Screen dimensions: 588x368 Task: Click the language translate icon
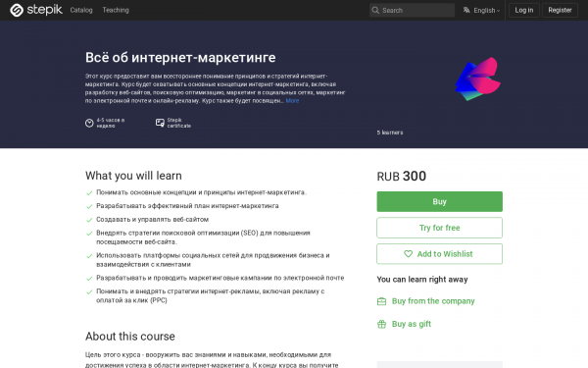click(x=466, y=10)
